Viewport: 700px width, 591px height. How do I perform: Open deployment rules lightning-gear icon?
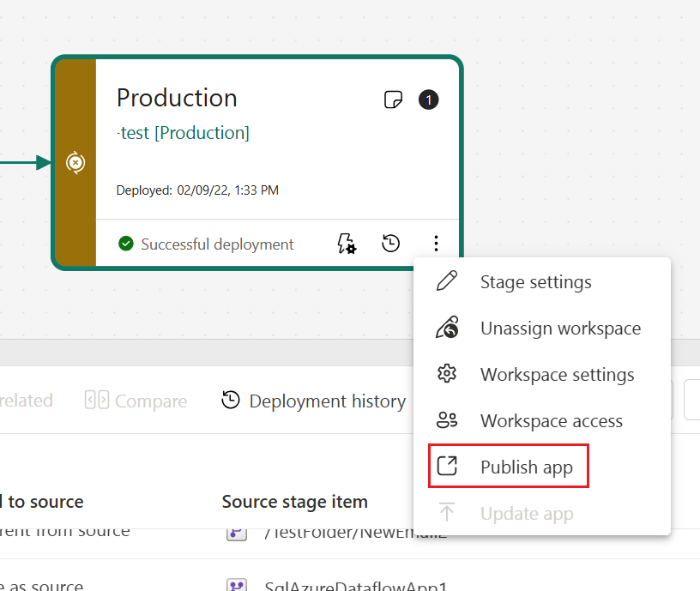(346, 244)
